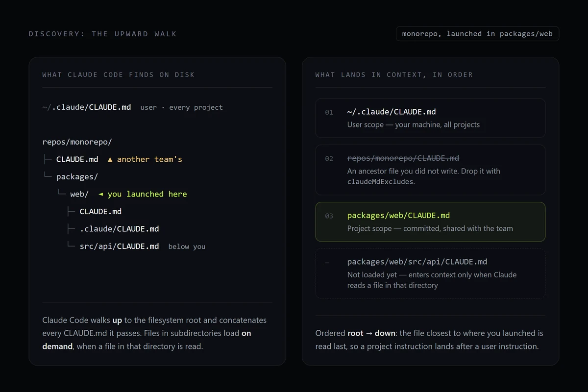This screenshot has width=588, height=392.
Task: Click the 'user · every project' annotation
Action: pos(181,107)
